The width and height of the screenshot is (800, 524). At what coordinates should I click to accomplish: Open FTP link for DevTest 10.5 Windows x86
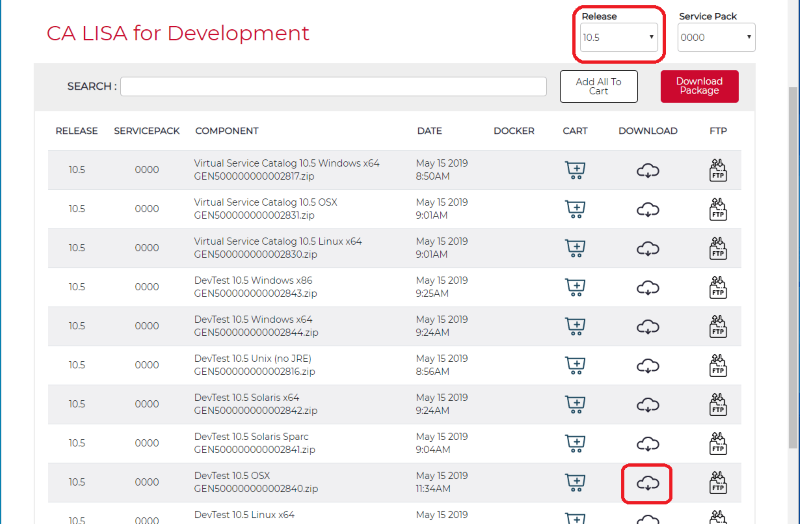point(717,287)
